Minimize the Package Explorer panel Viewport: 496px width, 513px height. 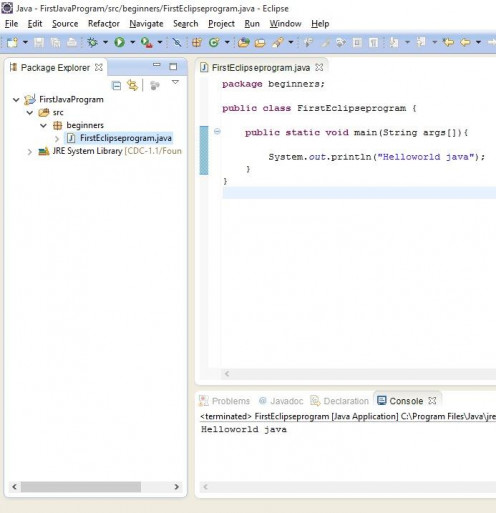[x=157, y=65]
